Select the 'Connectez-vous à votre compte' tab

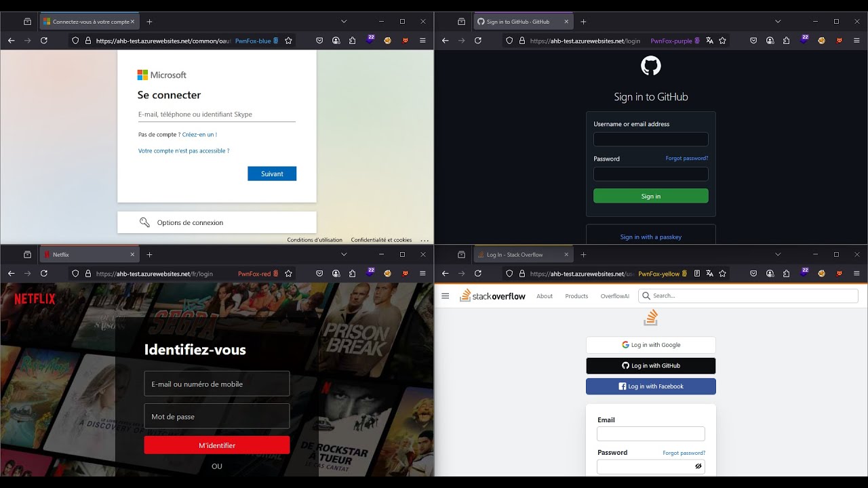tap(90, 22)
